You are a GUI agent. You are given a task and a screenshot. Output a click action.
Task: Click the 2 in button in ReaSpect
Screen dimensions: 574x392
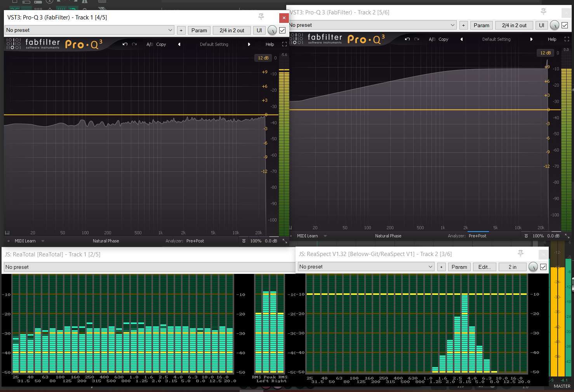click(513, 267)
